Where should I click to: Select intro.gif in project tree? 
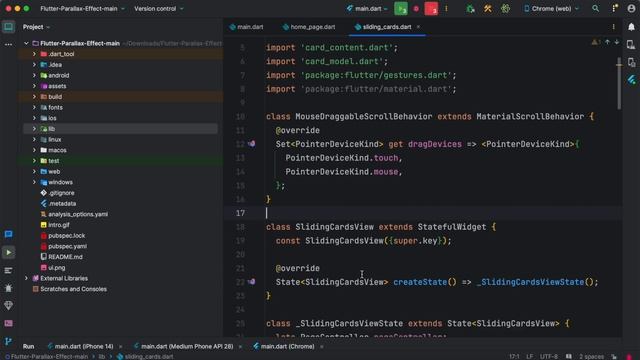(x=59, y=225)
